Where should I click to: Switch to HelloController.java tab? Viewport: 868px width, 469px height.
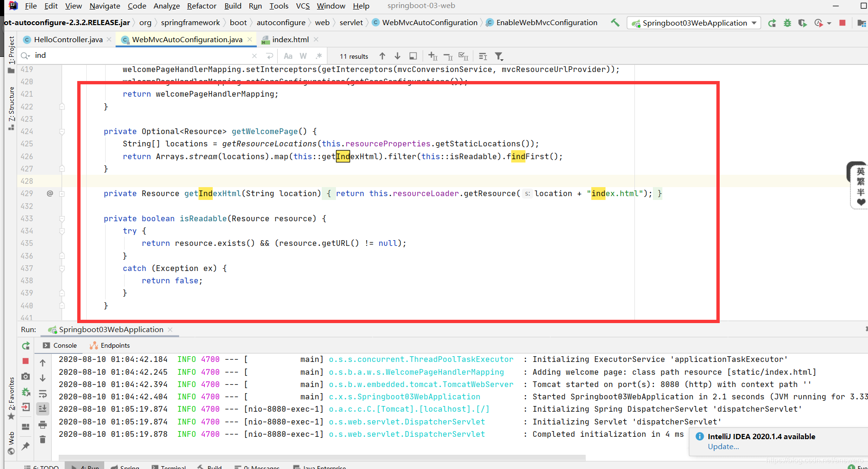[x=68, y=39]
